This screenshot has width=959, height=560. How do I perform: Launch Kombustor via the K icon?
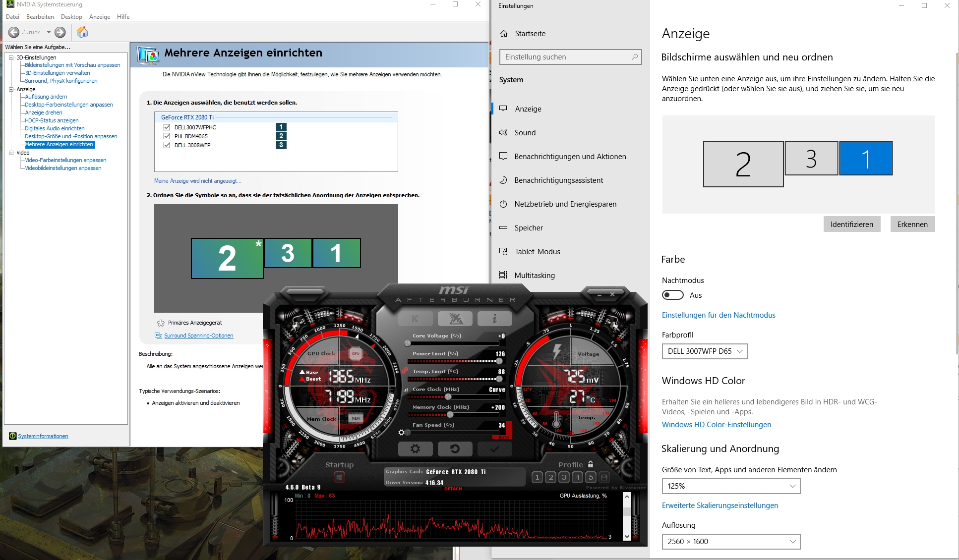pos(415,319)
